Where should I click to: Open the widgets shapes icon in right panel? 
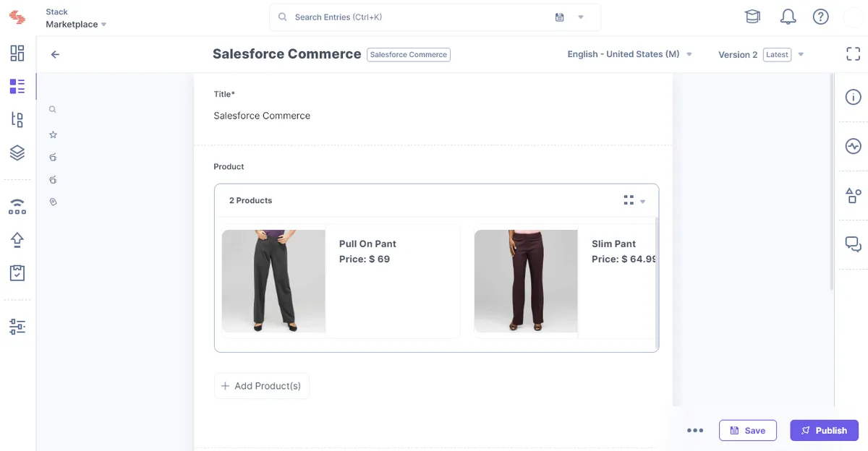click(x=853, y=195)
